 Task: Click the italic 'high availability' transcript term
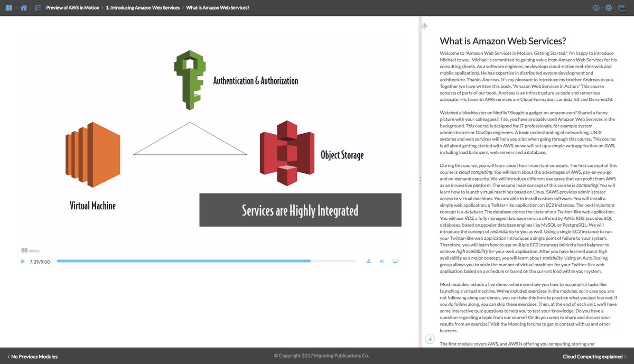click(471, 251)
